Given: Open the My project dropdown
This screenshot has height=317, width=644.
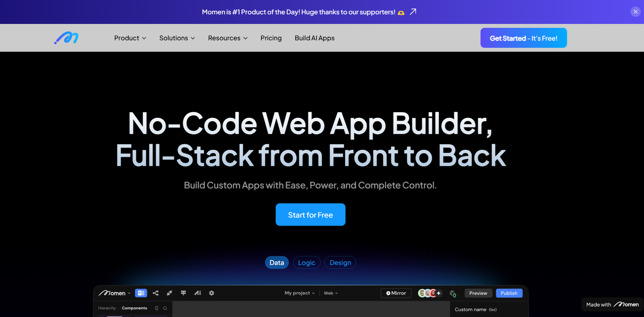Looking at the screenshot, I should click(x=299, y=293).
